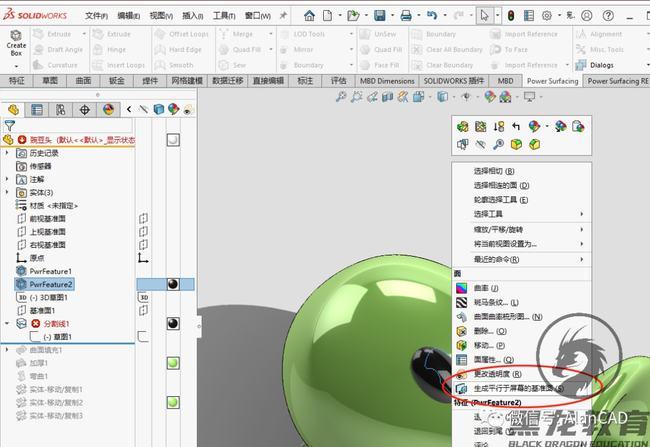Toggle visibility of 右视基准面 in display pane
Image resolution: width=650 pixels, height=447 pixels.
point(143,245)
